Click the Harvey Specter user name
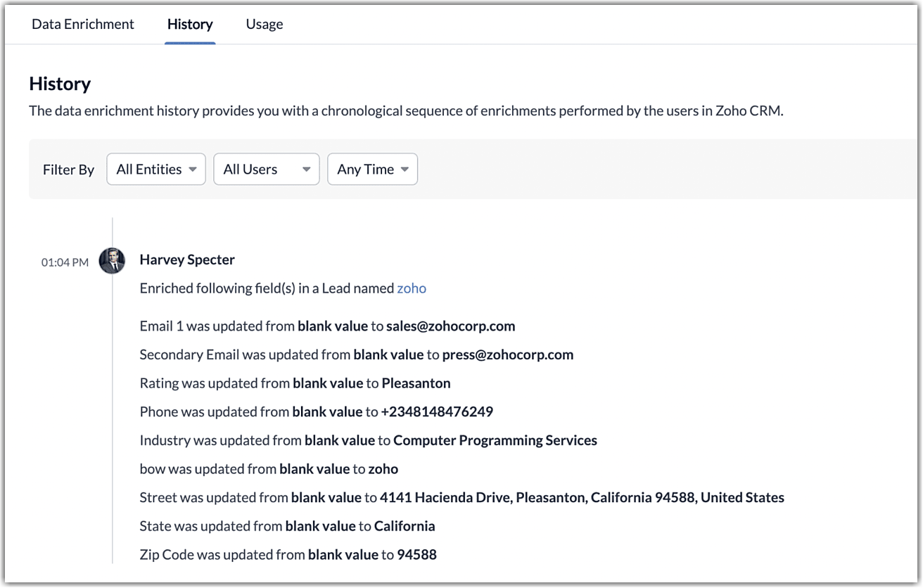The height and width of the screenshot is (588, 923). click(x=187, y=260)
